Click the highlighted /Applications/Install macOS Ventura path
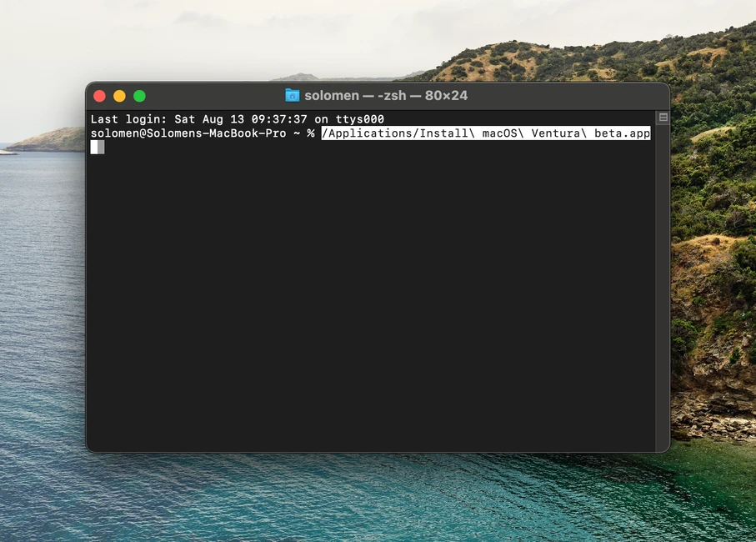The image size is (756, 542). [x=486, y=133]
